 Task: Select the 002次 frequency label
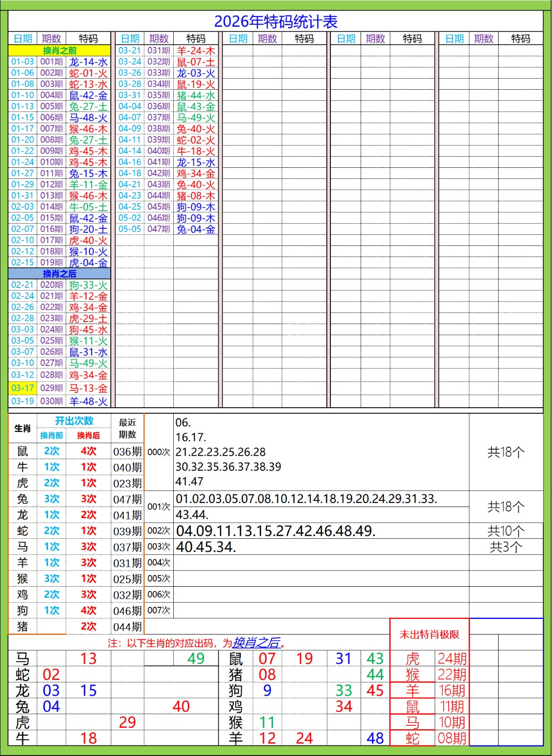click(x=159, y=531)
